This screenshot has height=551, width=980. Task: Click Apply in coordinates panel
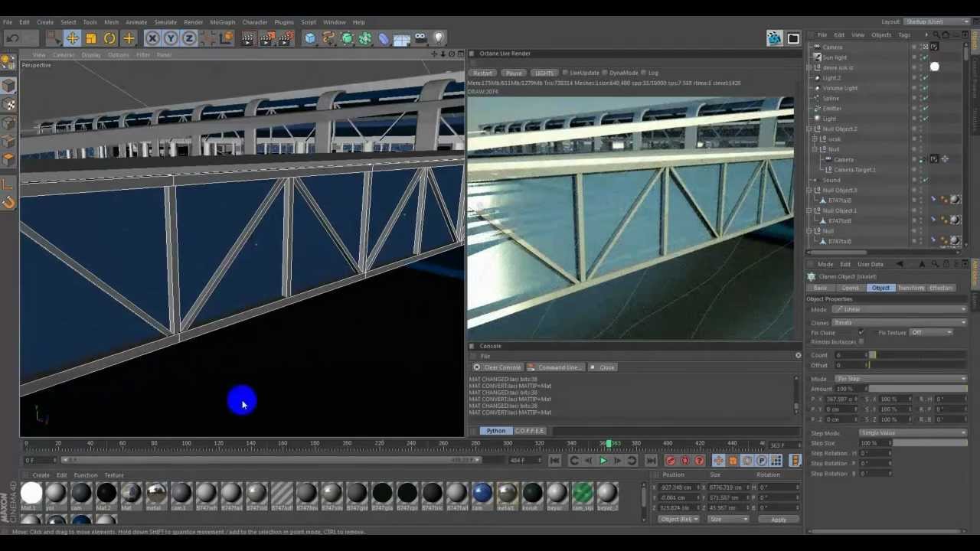click(778, 520)
